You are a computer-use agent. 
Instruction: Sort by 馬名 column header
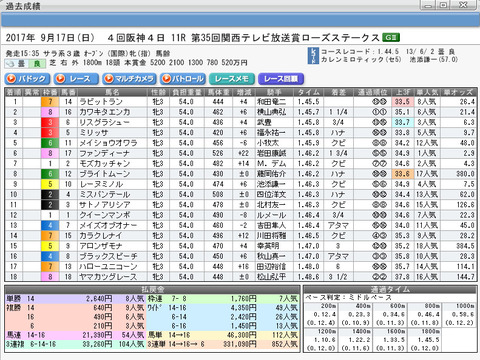point(112,92)
